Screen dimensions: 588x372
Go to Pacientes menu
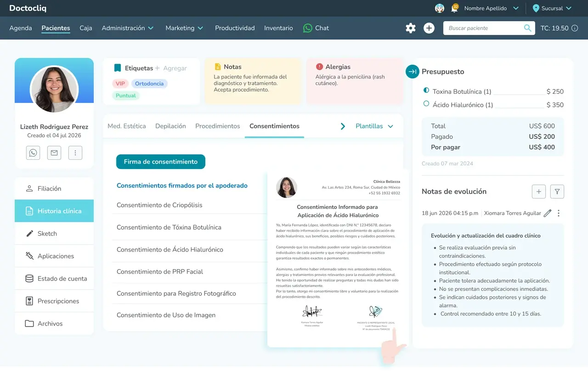(x=56, y=28)
